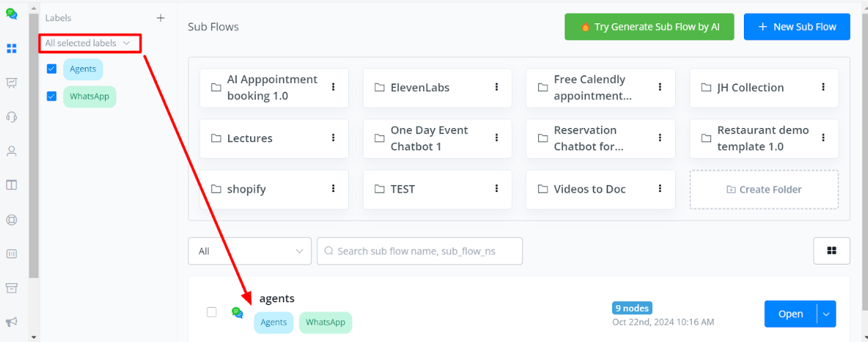The width and height of the screenshot is (868, 342).
Task: Expand the arrow next to Open button
Action: [x=826, y=314]
